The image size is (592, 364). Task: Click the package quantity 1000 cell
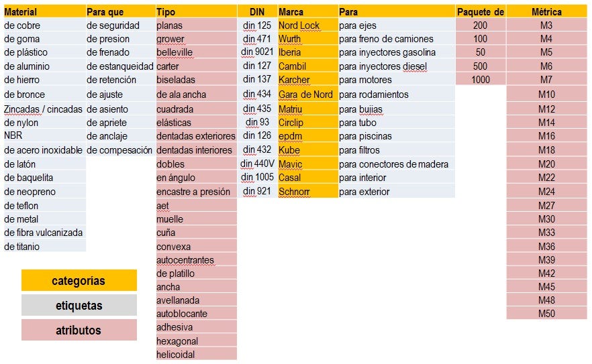[x=481, y=80]
